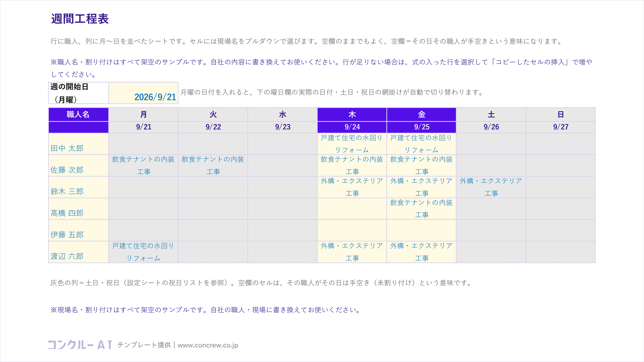Click the 職人名 header cell

78,114
